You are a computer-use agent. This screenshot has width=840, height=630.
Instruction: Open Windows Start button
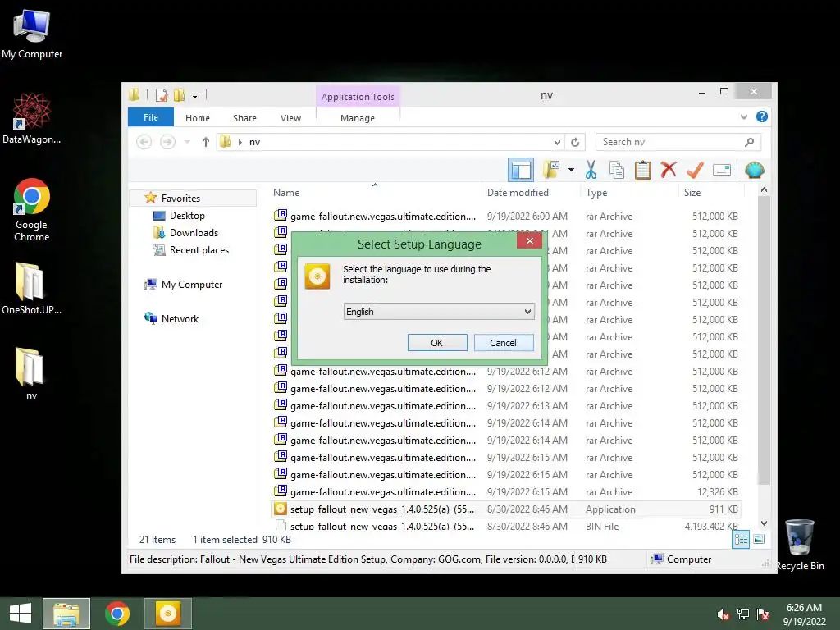tap(21, 614)
